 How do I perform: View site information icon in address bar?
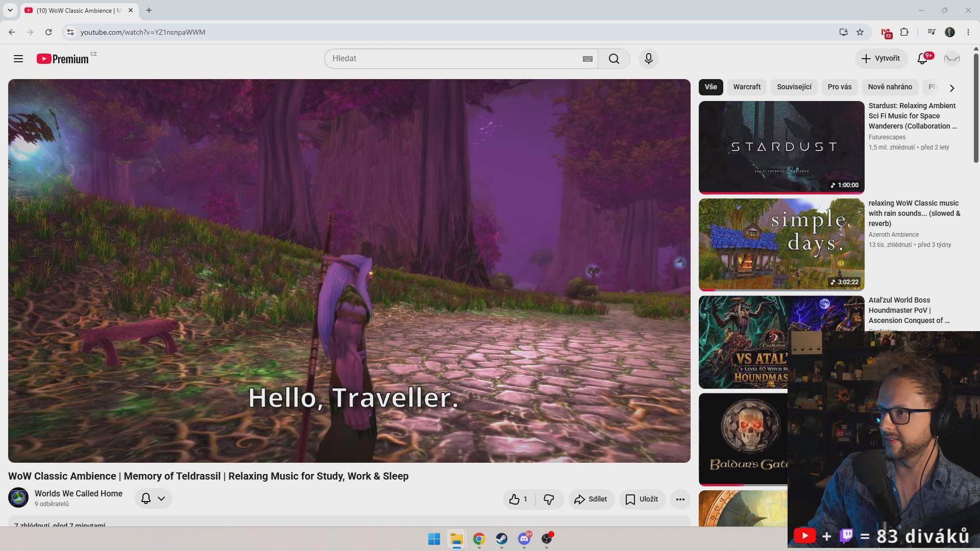(70, 32)
